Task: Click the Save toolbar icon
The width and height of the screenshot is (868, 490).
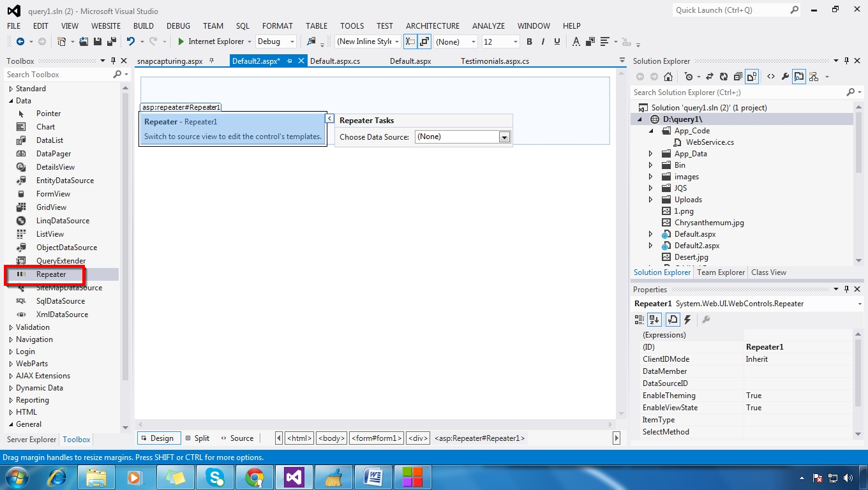Action: 97,41
